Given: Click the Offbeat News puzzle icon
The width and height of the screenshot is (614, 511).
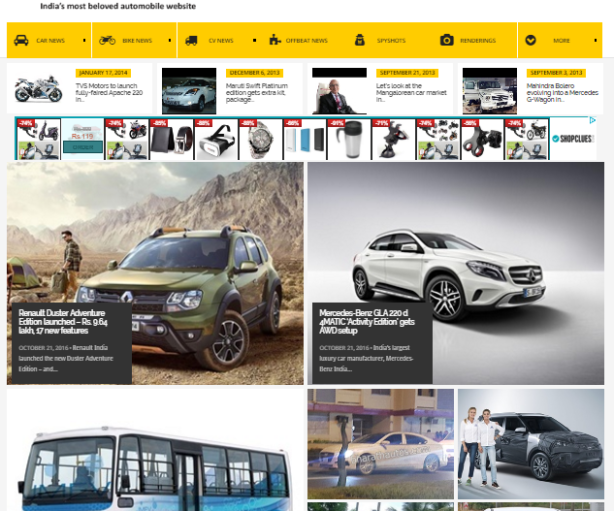Looking at the screenshot, I should point(275,40).
